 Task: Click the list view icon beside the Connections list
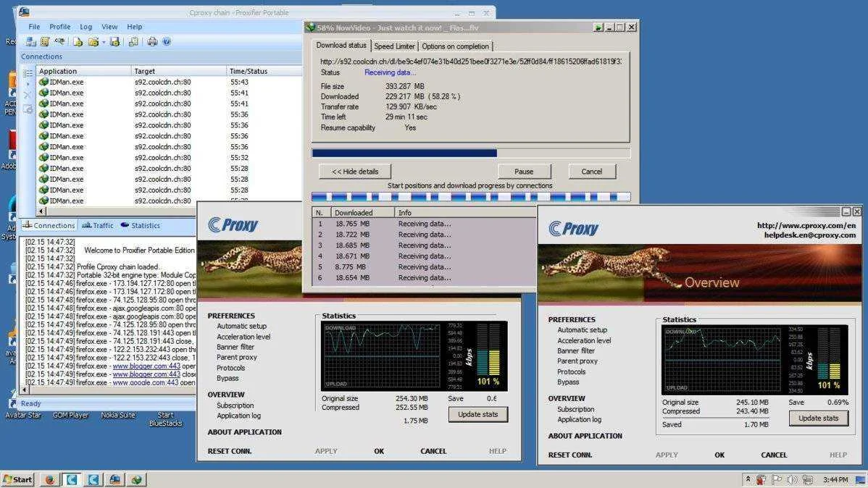coord(27,73)
